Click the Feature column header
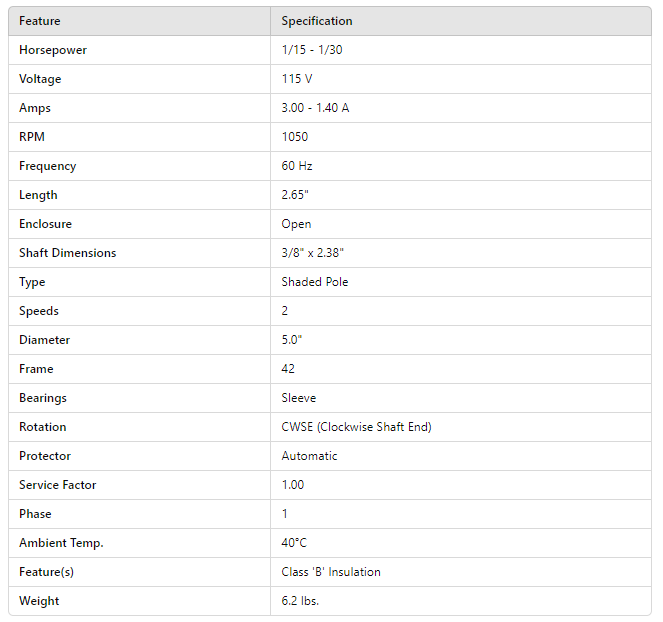 [40, 21]
